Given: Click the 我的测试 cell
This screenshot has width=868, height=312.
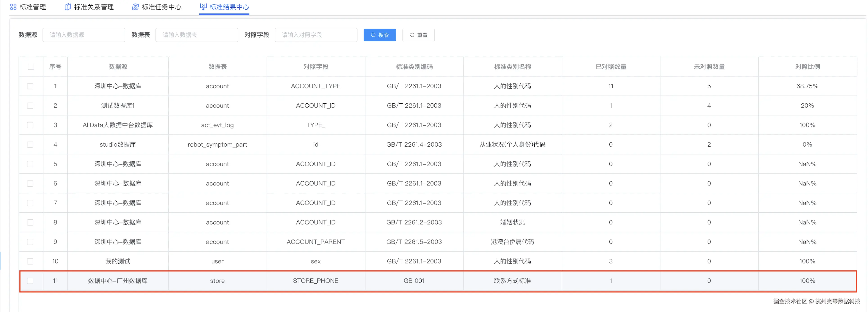Looking at the screenshot, I should point(118,261).
